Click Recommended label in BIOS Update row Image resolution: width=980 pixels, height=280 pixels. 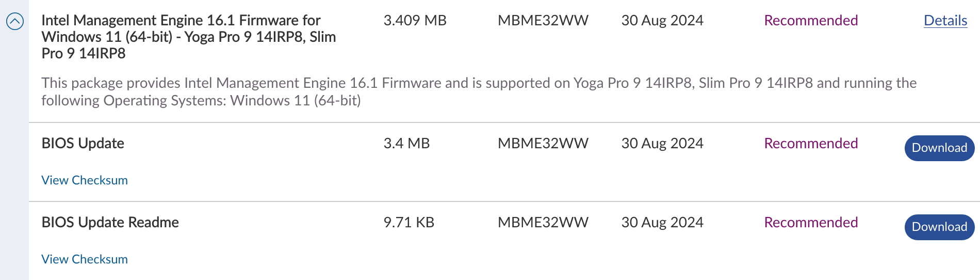(810, 144)
